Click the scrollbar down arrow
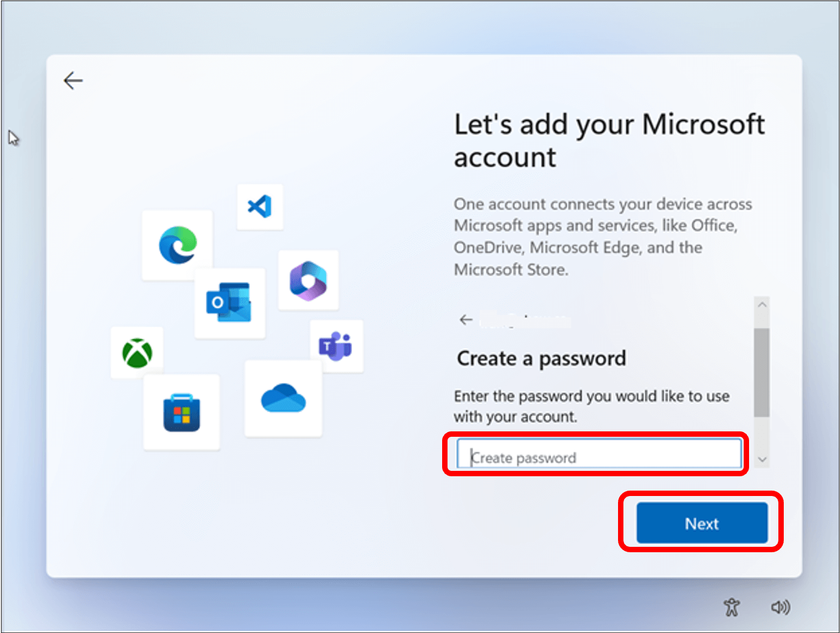 tap(762, 459)
